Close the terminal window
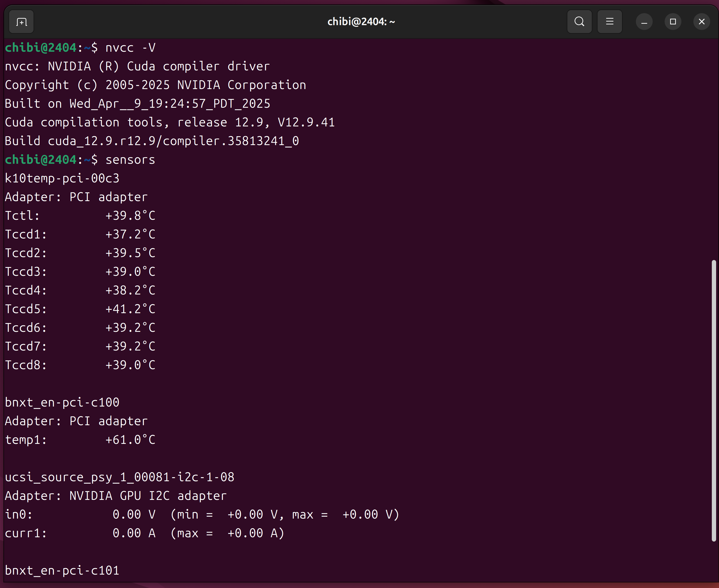This screenshot has height=588, width=719. pos(701,22)
